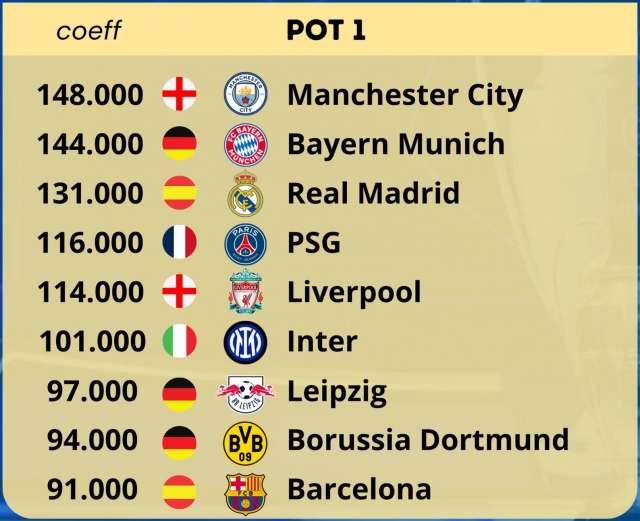Click the PSG club crest
This screenshot has height=521, width=640.
click(x=245, y=244)
